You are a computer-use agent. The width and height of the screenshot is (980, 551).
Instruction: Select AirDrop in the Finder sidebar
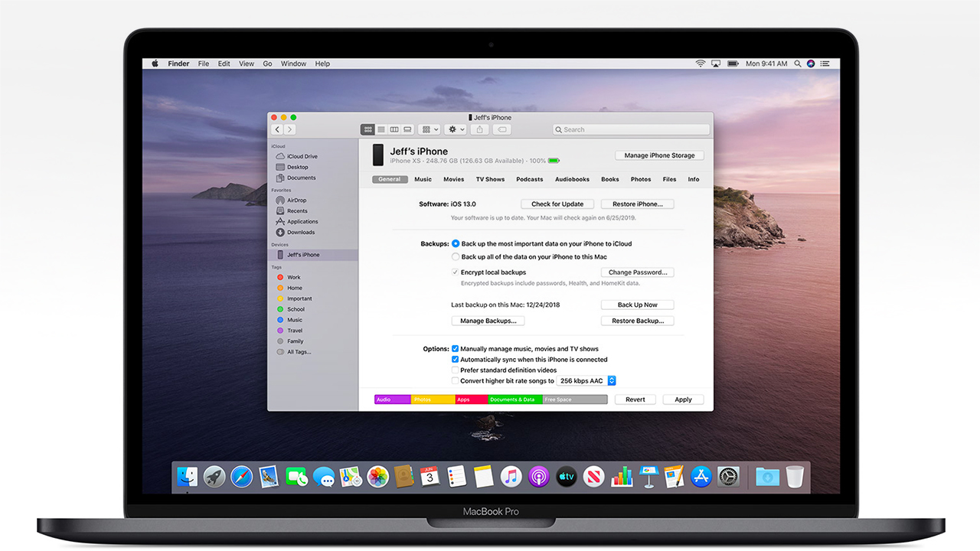click(x=296, y=201)
